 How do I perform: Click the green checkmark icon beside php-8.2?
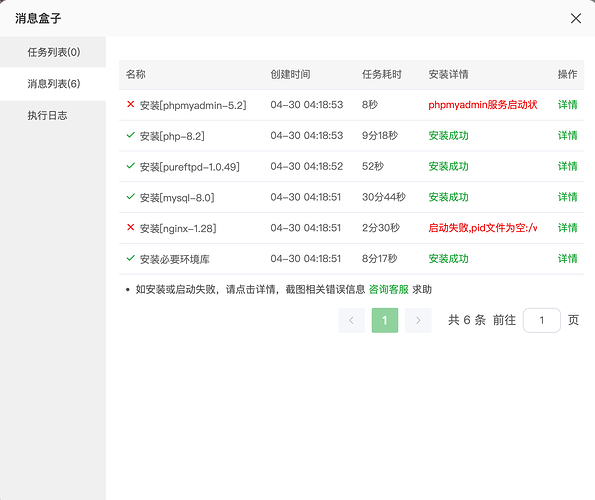pyautogui.click(x=131, y=135)
